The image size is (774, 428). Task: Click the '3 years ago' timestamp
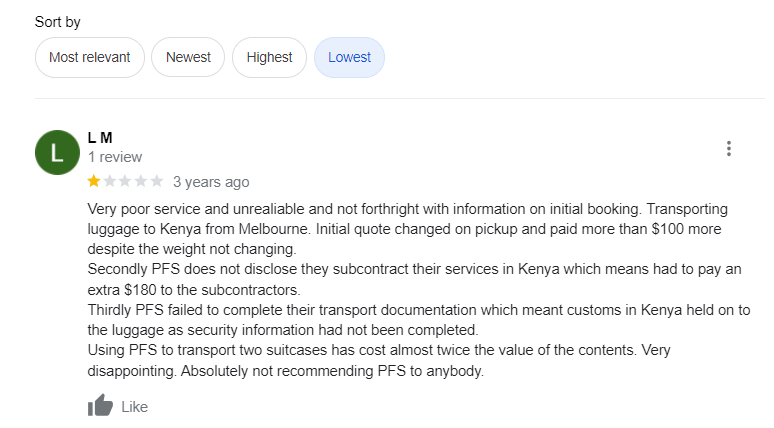pos(211,182)
